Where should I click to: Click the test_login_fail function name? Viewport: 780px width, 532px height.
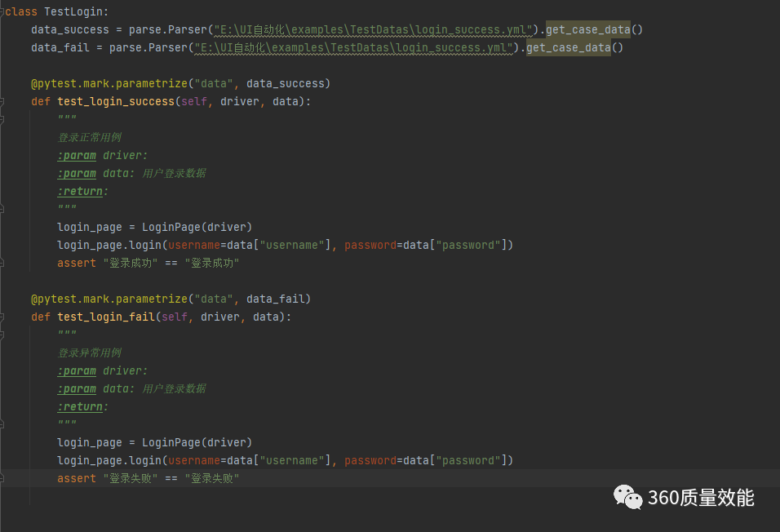(106, 317)
